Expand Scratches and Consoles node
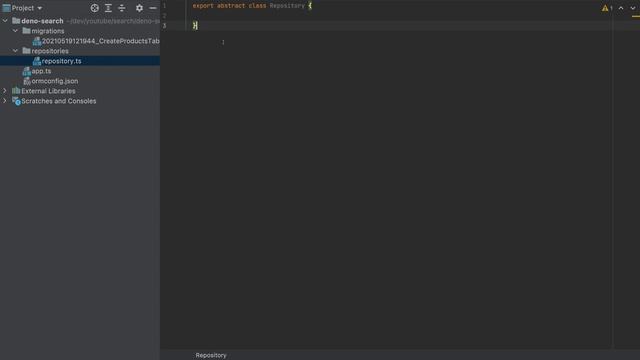Viewport: 640px width, 360px height. 5,101
